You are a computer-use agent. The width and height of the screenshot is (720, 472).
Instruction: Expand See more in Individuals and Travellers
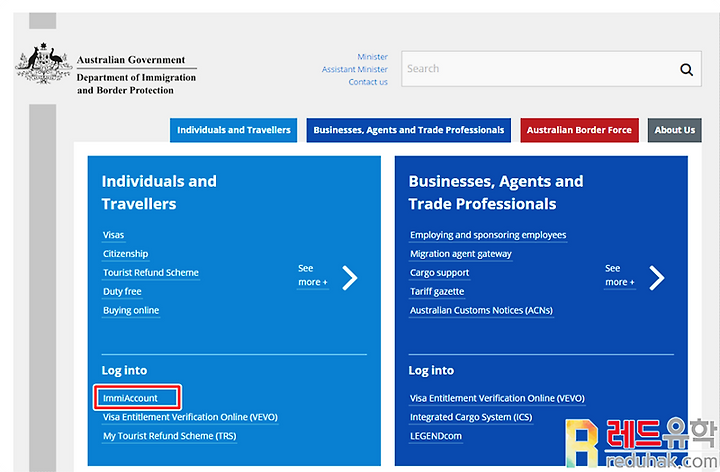(313, 275)
